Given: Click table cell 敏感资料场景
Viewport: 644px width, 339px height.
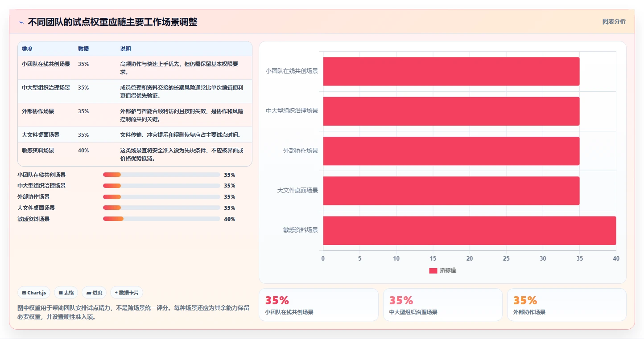Looking at the screenshot, I should point(38,151).
